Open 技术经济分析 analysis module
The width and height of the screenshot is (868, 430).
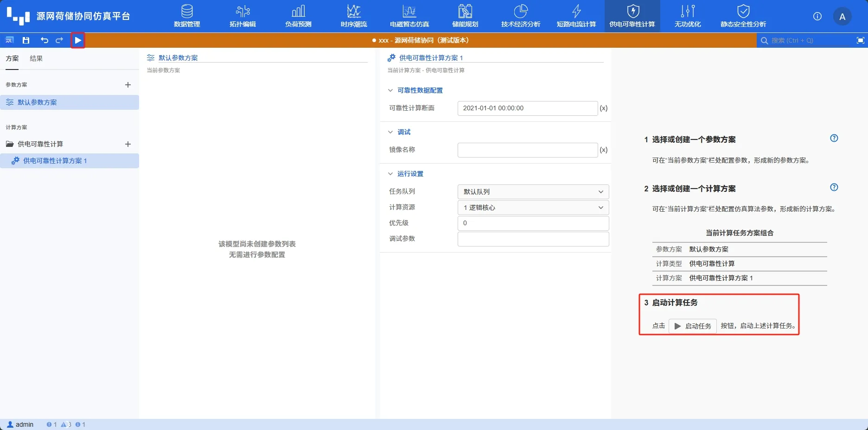521,16
